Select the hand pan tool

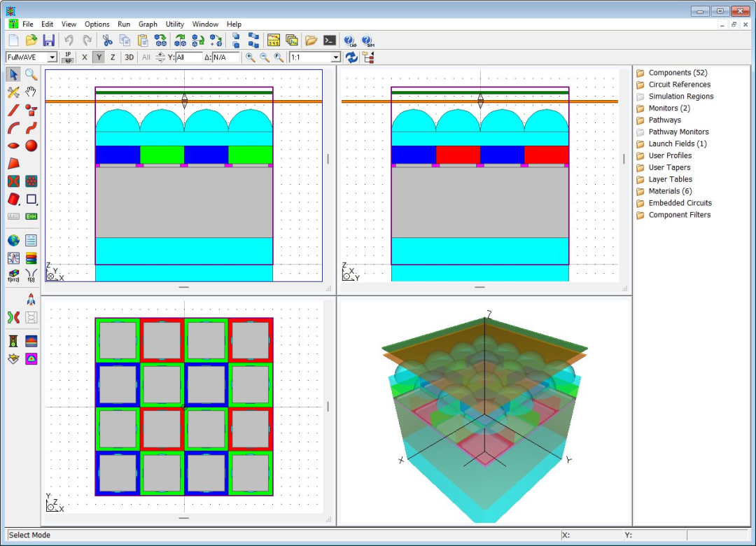(31, 92)
